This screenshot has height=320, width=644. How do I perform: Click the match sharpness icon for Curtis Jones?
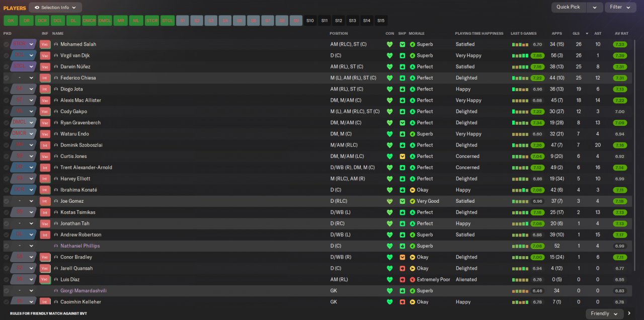(x=402, y=156)
